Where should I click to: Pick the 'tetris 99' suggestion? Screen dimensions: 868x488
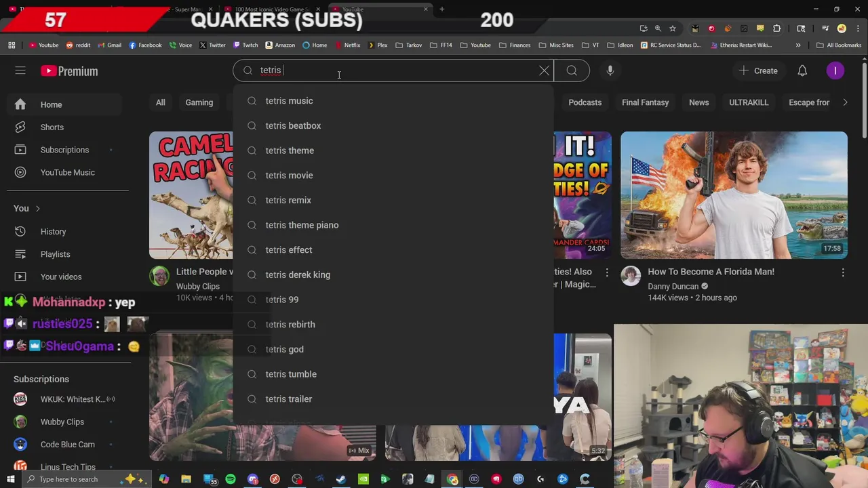click(393, 300)
